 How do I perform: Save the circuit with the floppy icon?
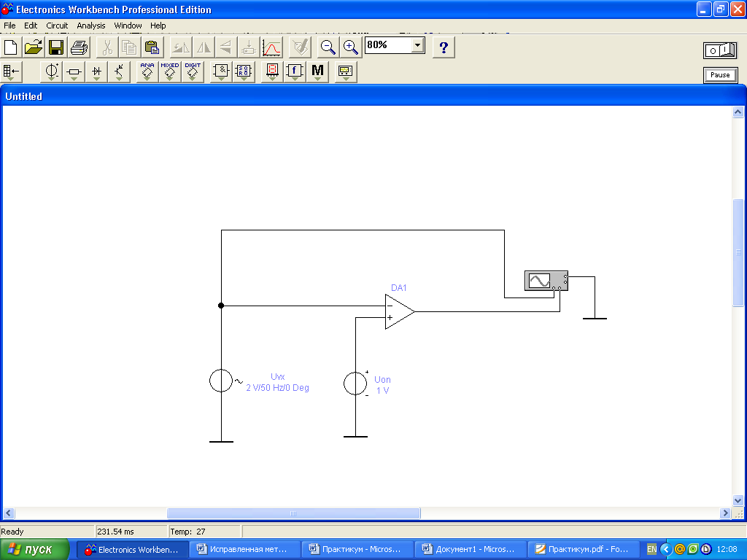coord(56,48)
